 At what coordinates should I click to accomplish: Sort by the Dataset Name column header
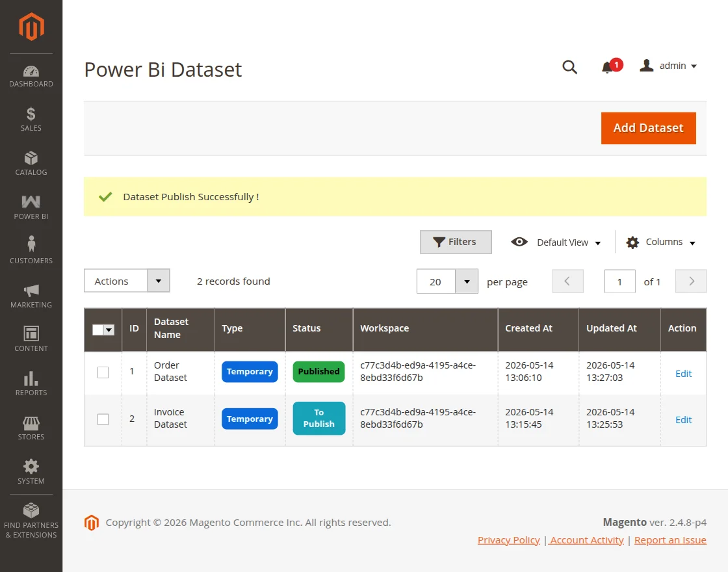pyautogui.click(x=180, y=329)
